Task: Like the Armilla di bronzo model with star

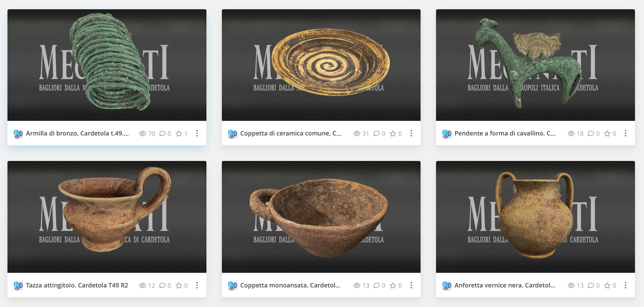Action: pyautogui.click(x=179, y=133)
